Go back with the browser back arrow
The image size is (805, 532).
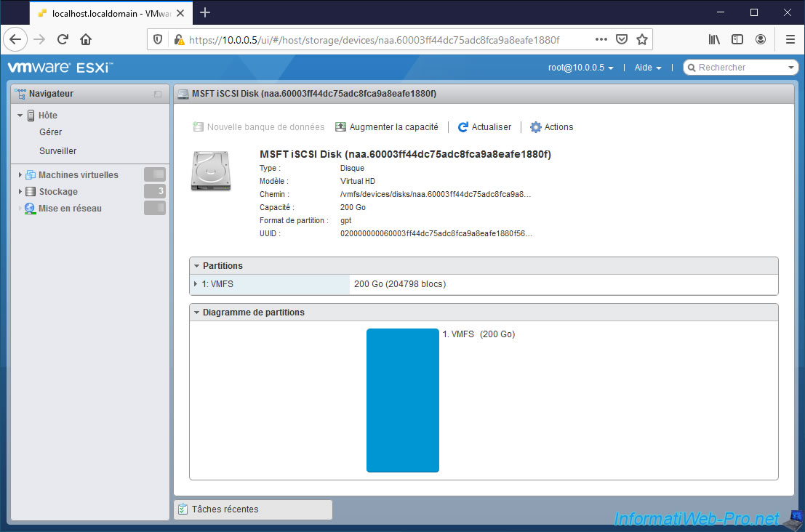15,39
